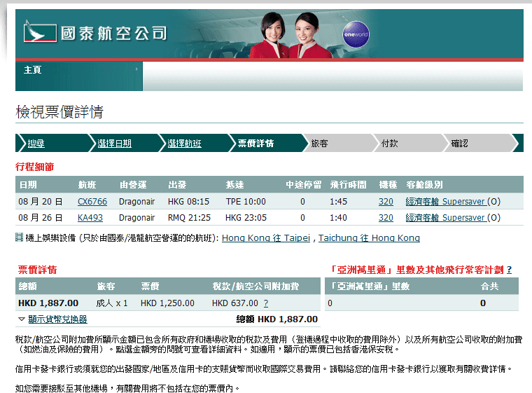
Task: Click aircraft type 320 for KA493
Action: coord(386,218)
